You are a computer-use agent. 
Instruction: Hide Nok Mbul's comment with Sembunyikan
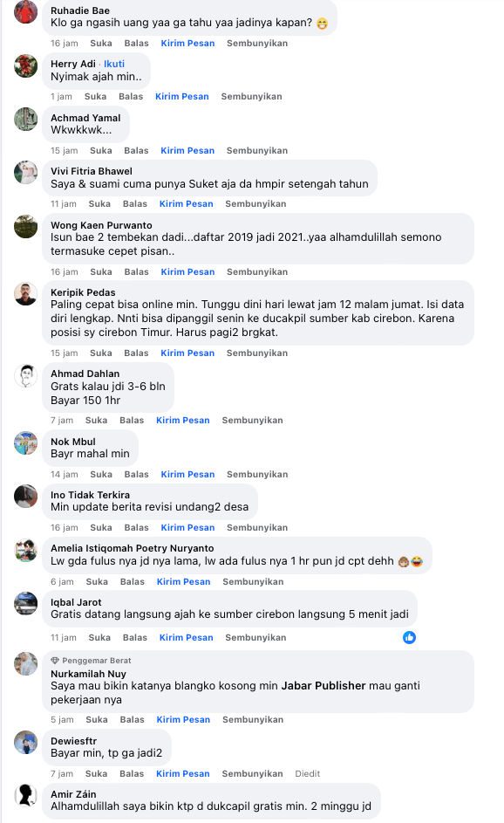(x=257, y=475)
